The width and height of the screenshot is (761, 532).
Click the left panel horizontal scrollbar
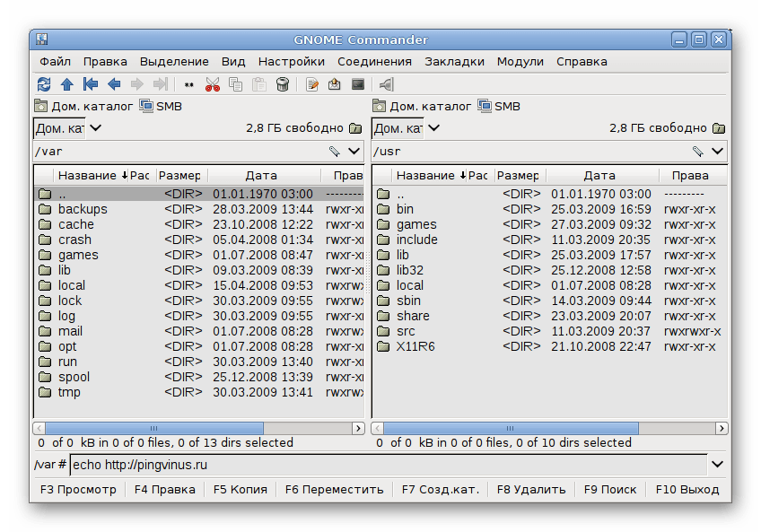click(x=154, y=429)
